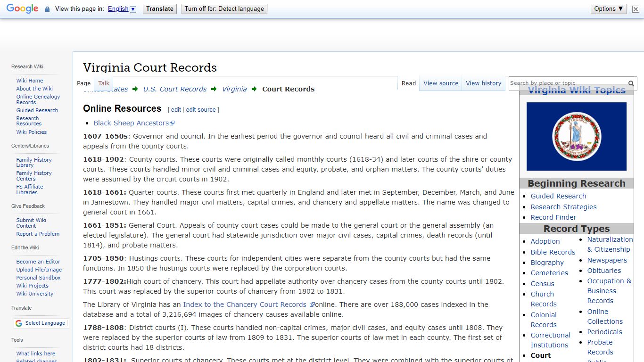
Task: Turn off Detect language translation
Action: coord(224,9)
